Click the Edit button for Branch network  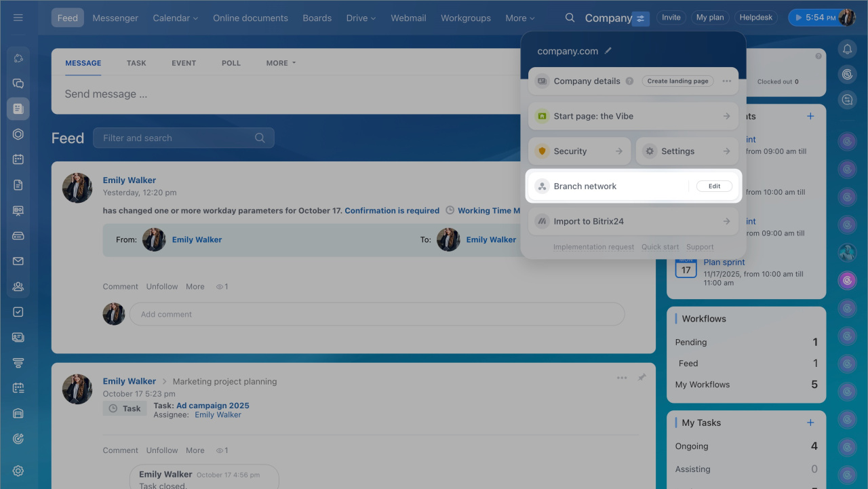(714, 187)
